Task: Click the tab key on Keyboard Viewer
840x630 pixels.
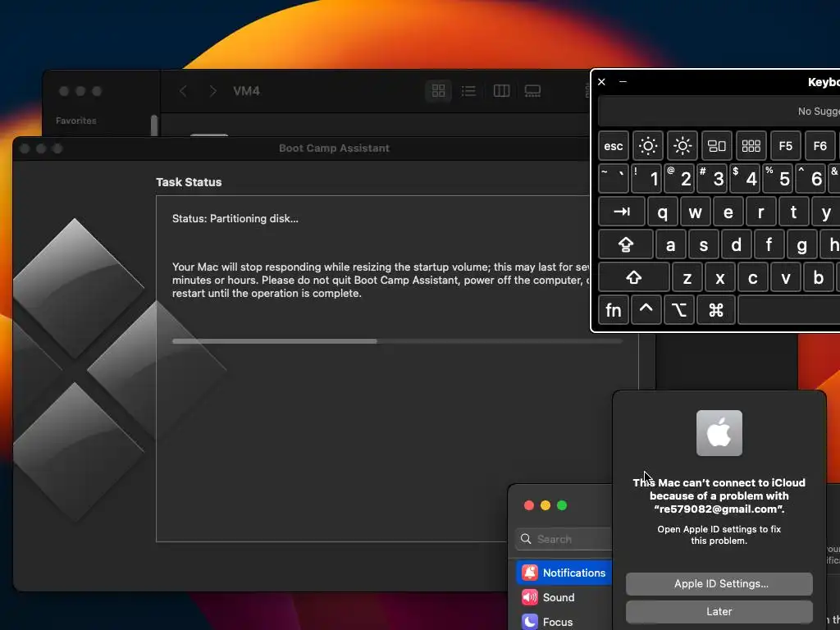Action: tap(622, 212)
